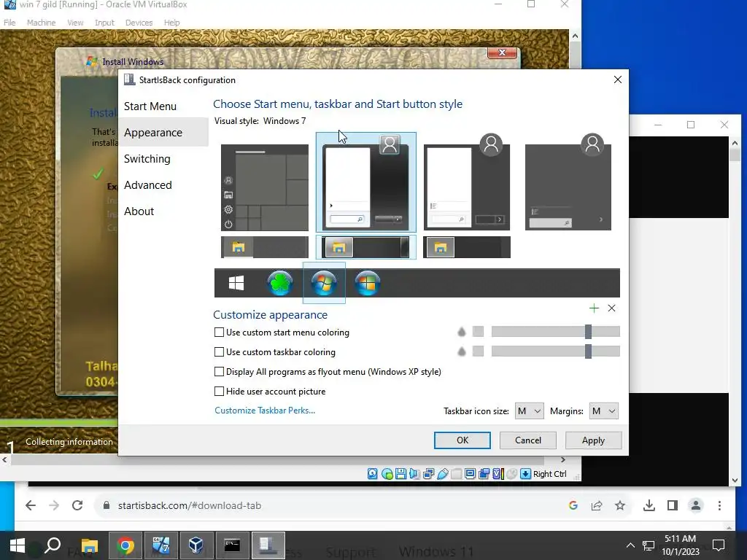Screen dimensions: 747x560
Task: Click the taskbar color swatch
Action: pos(478,351)
